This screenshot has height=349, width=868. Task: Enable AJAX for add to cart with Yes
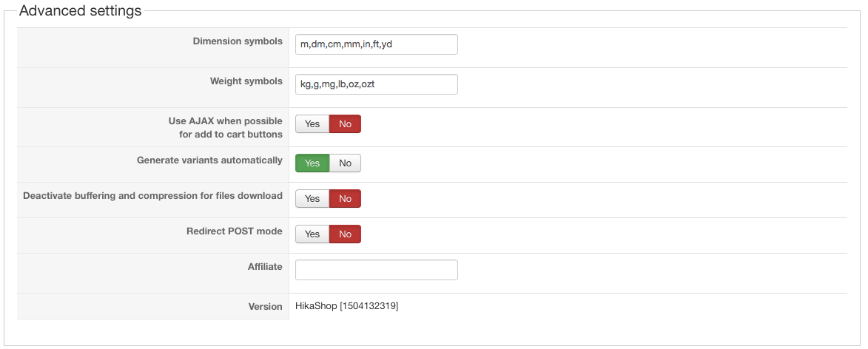312,124
